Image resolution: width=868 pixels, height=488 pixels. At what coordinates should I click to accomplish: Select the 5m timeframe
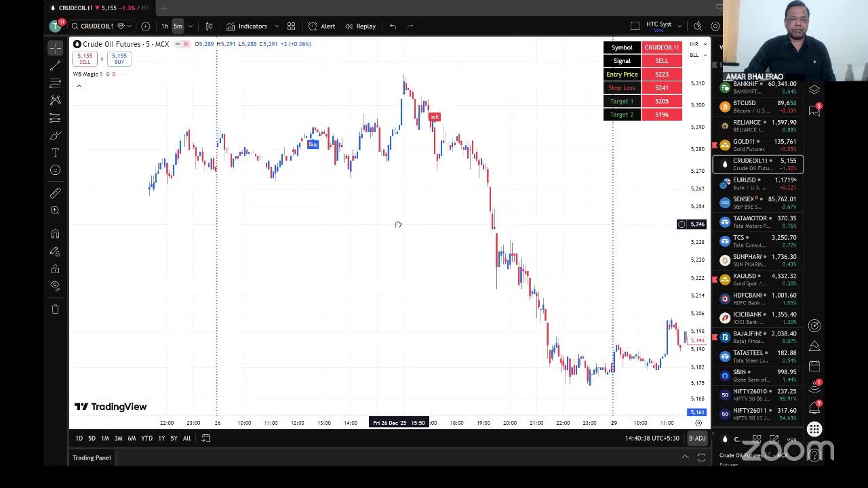(x=178, y=26)
